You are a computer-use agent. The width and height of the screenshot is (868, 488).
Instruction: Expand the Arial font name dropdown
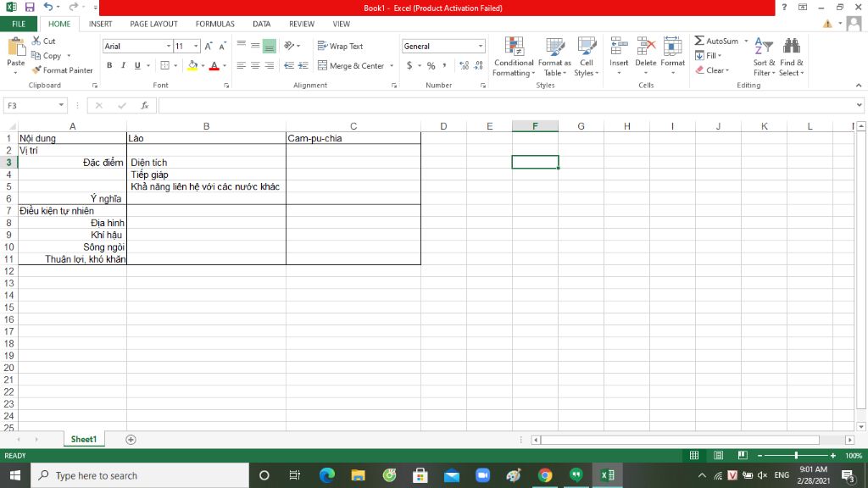pyautogui.click(x=169, y=47)
